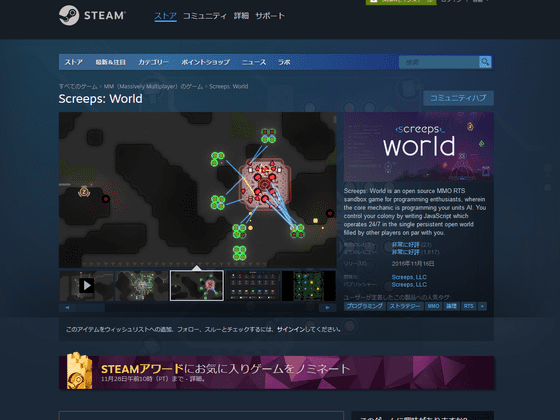Click the search input field

pos(439,62)
